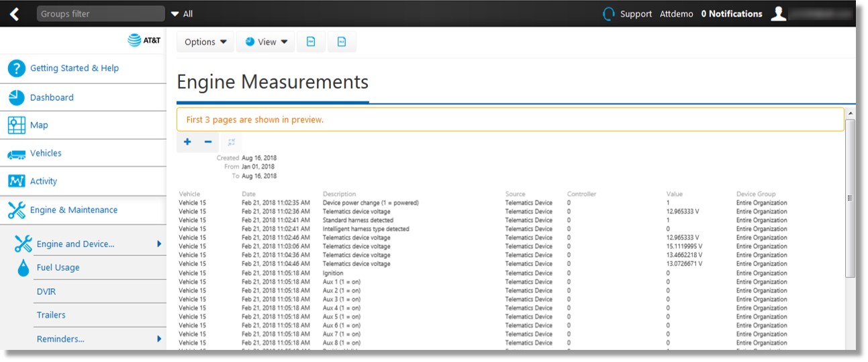
Task: Click the From date 'Jan 01, 2018'
Action: [258, 167]
